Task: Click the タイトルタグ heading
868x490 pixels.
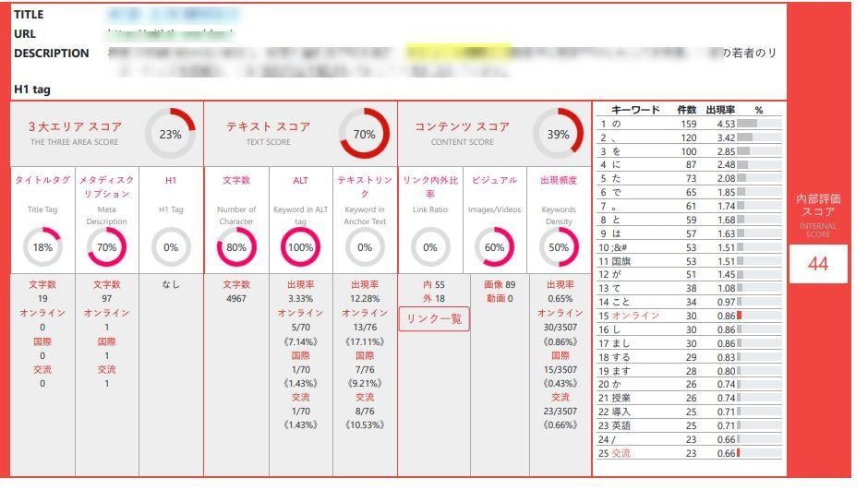Action: click(x=42, y=180)
